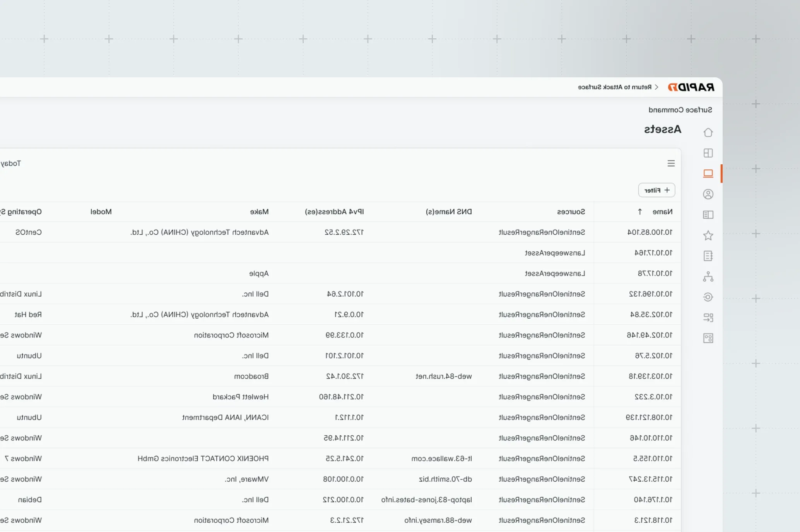Click the Sources column header
800x532 pixels.
(x=571, y=211)
